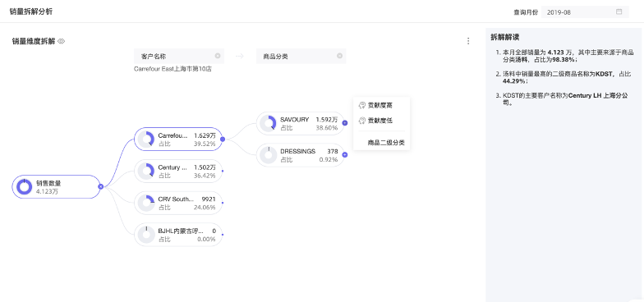Click the SAVOURY node expander dot

pyautogui.click(x=345, y=123)
